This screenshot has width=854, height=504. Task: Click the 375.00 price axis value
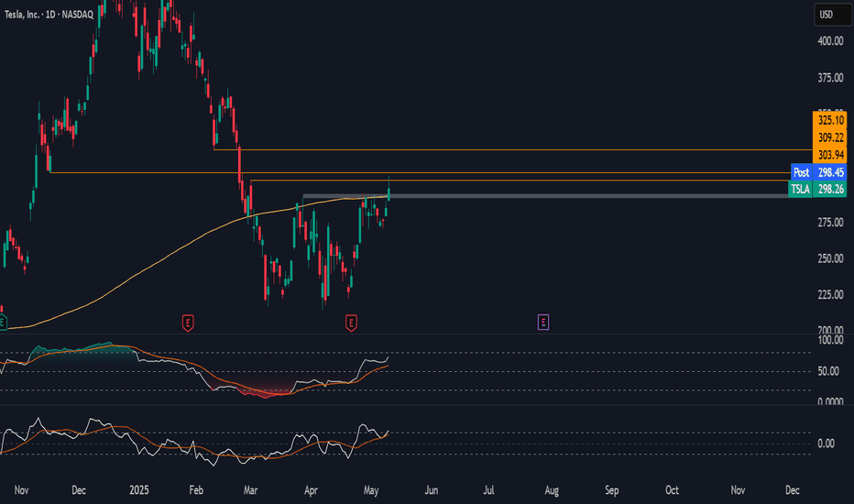click(x=830, y=78)
